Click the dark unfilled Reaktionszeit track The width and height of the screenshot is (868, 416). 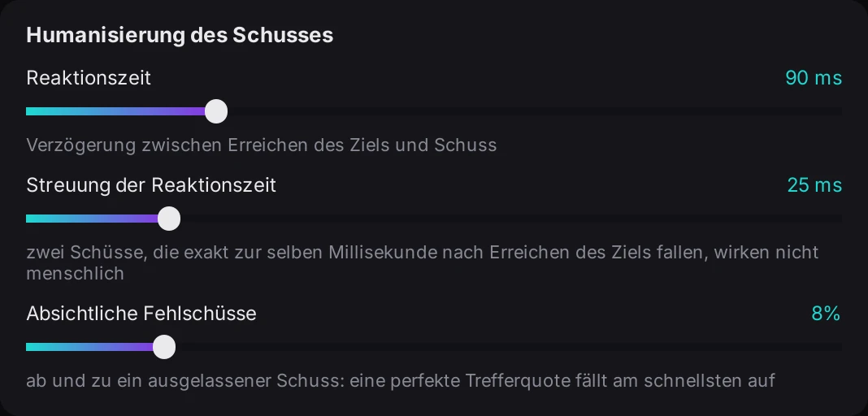(534, 112)
